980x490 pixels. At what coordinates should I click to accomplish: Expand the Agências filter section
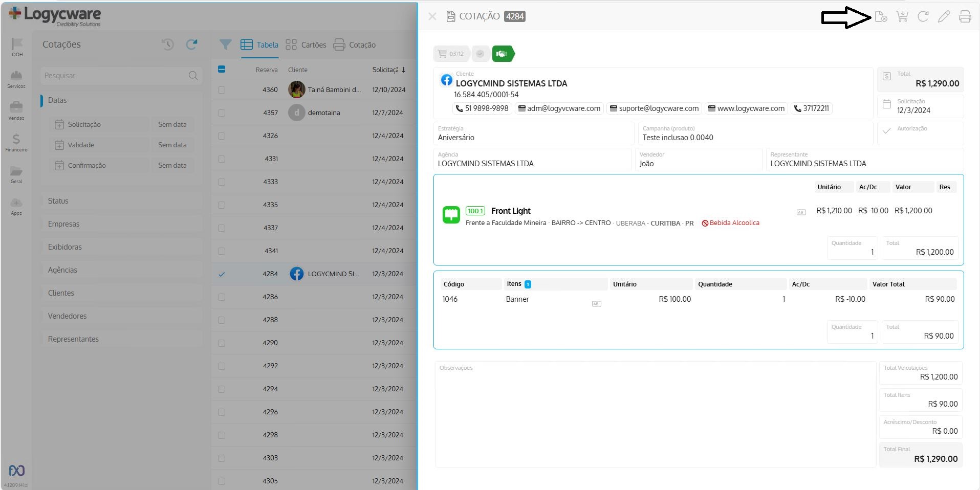121,270
